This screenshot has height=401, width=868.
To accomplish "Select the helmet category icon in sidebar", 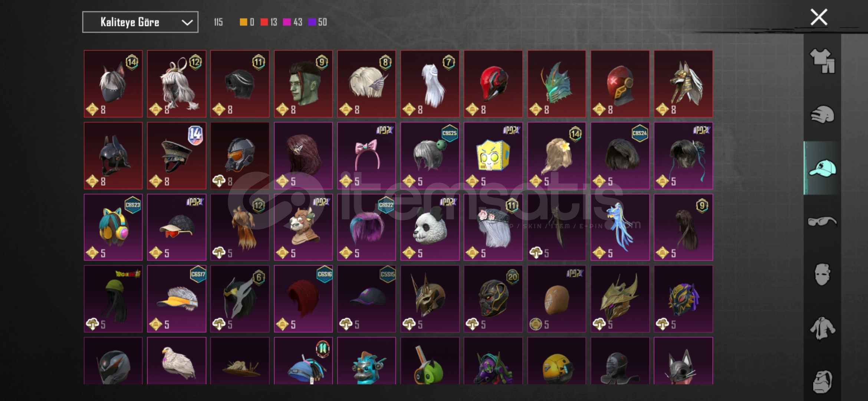I will 822,114.
